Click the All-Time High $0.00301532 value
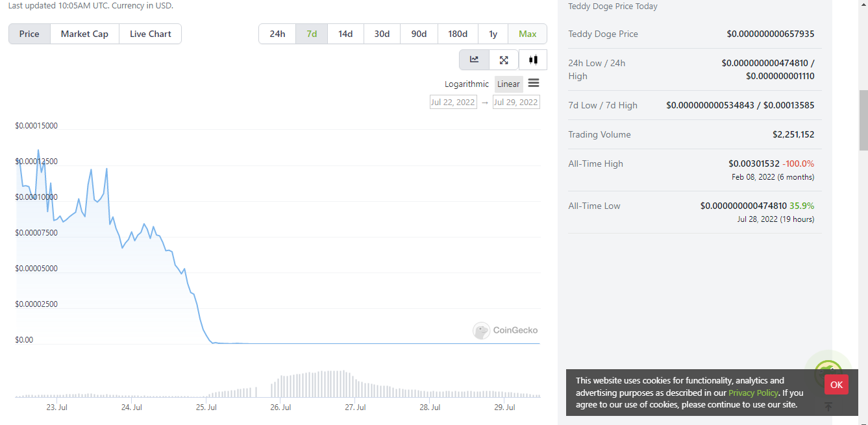The image size is (868, 425). pos(754,164)
